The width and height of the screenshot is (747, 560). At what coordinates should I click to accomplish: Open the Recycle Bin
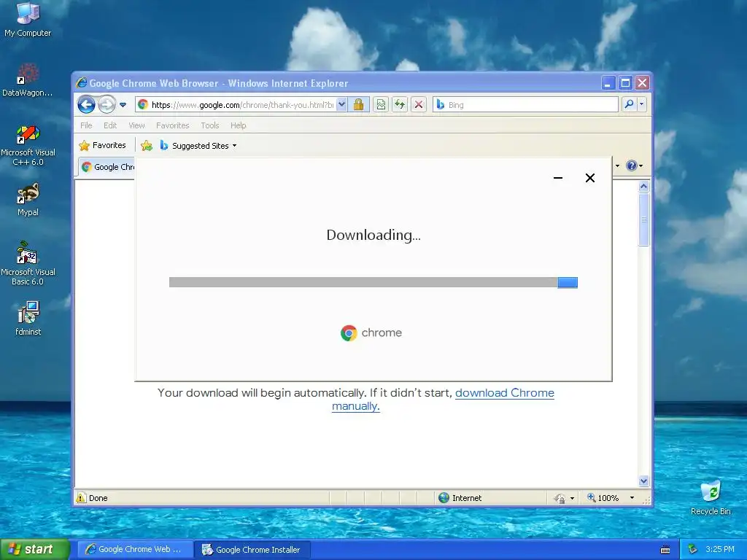pos(711,498)
